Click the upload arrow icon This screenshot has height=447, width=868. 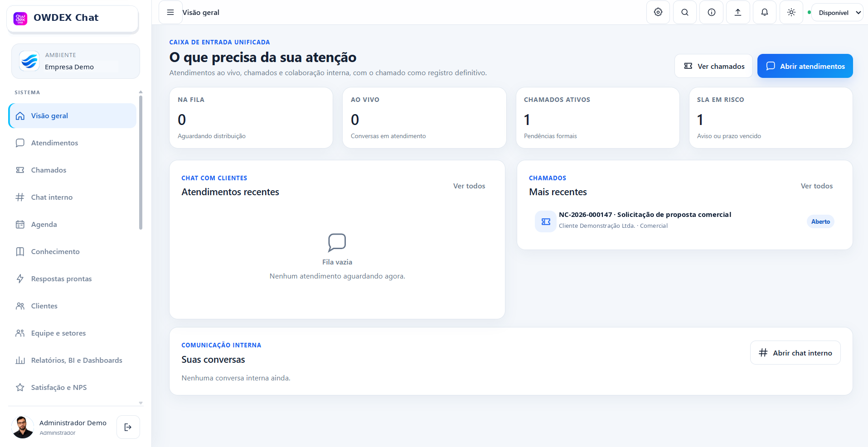tap(738, 12)
